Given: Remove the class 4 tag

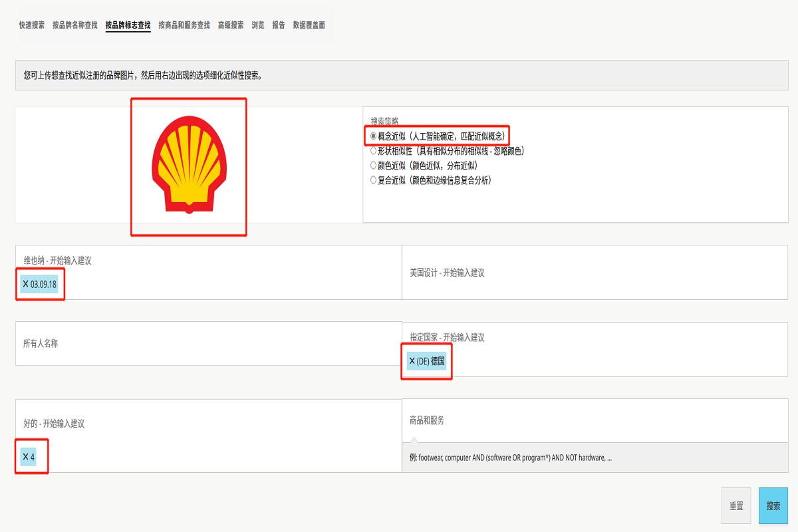Looking at the screenshot, I should [26, 457].
